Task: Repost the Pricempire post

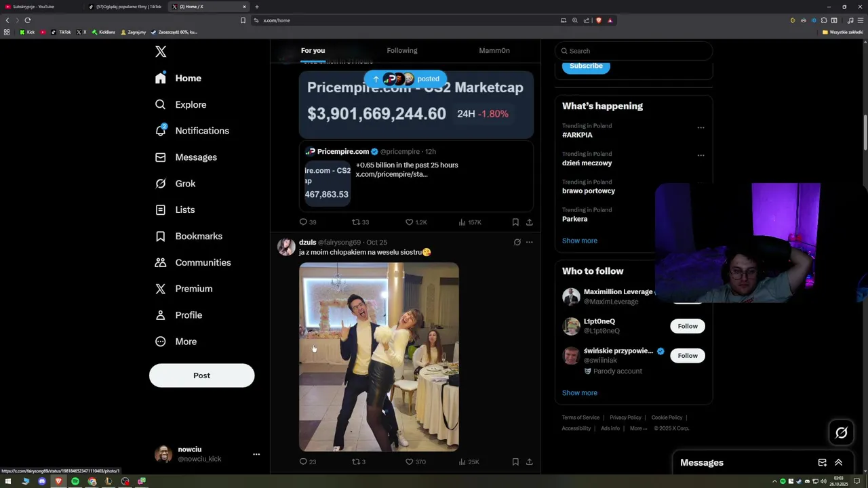Action: 360,222
